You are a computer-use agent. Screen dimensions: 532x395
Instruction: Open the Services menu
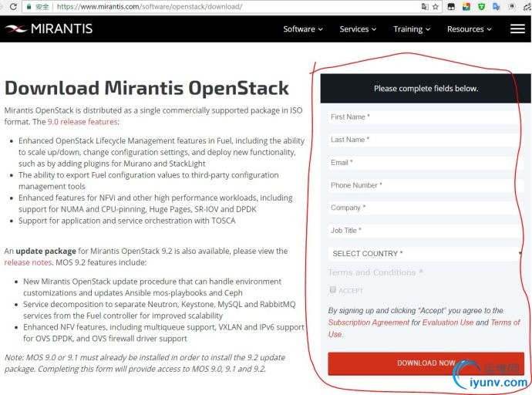(358, 29)
